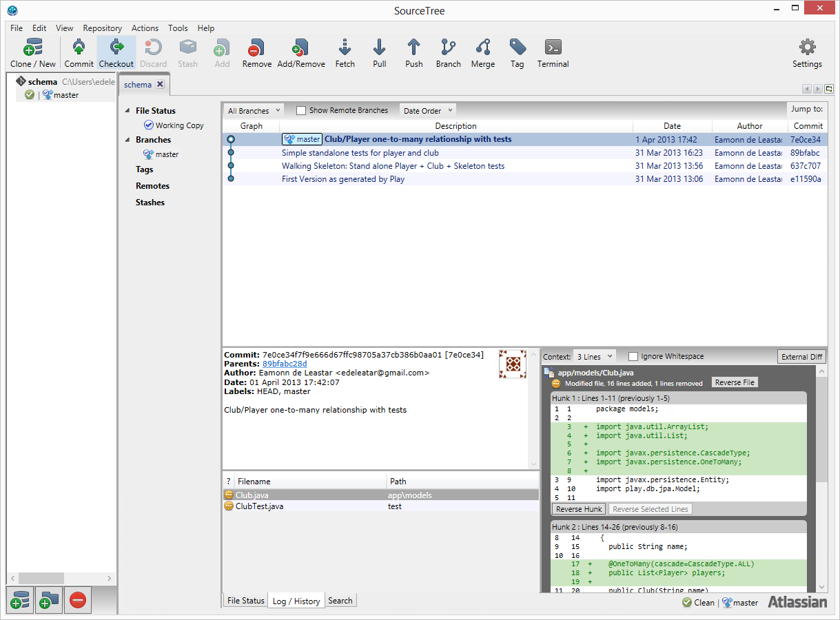Click the Add/Remove toolbar icon
Viewport: 840px width, 620px height.
pyautogui.click(x=301, y=48)
